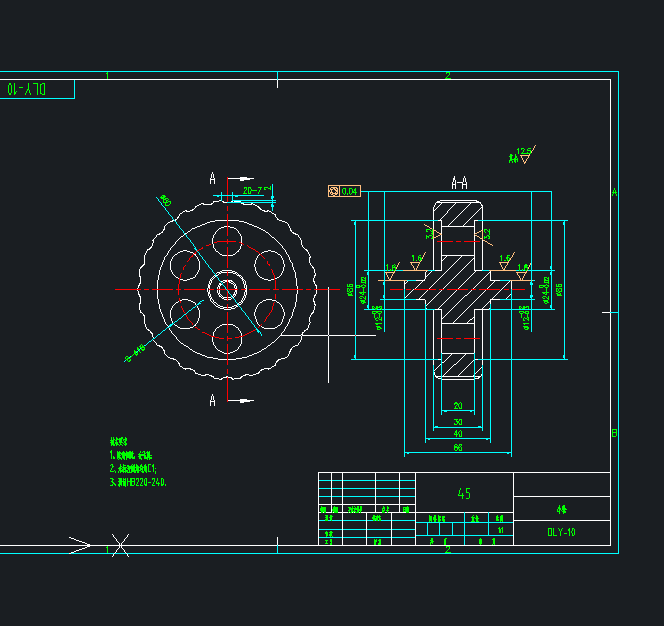This screenshot has width=664, height=626.
Task: Click section letter A below the gear view
Action: coord(213,400)
